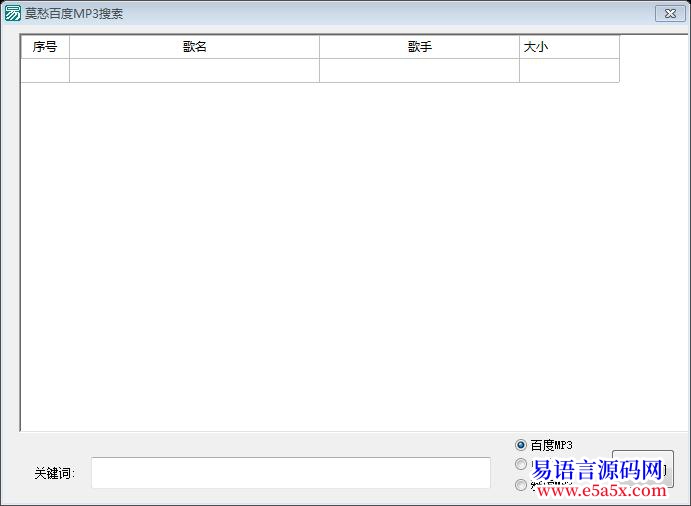Click the 关键词: label text
This screenshot has height=506, width=691.
55,473
